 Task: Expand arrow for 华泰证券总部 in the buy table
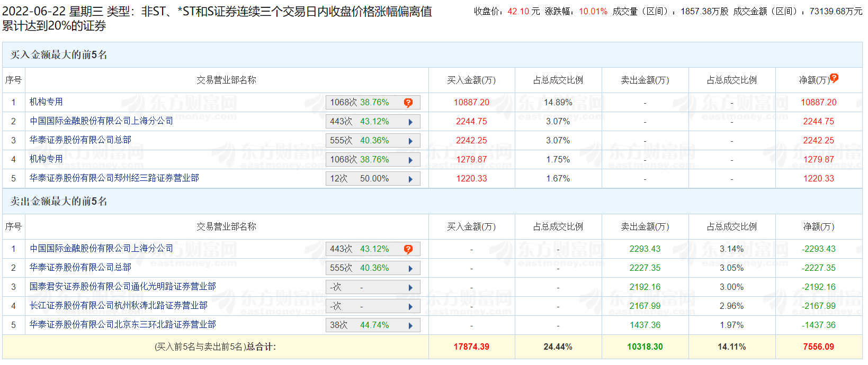(x=410, y=141)
